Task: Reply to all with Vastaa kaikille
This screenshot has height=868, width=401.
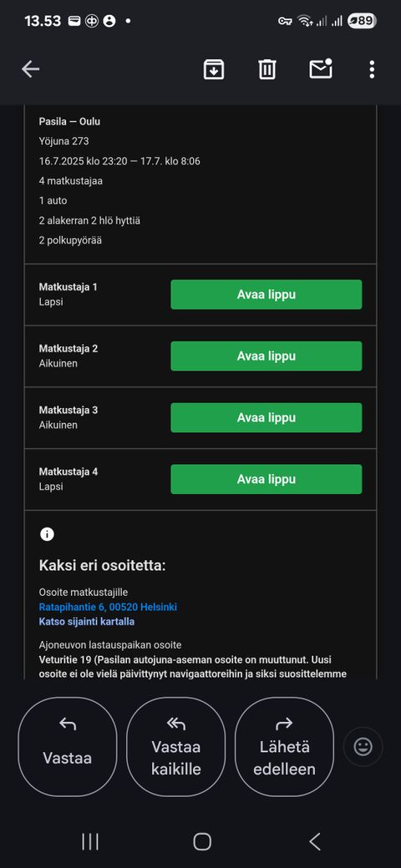Action: pyautogui.click(x=176, y=747)
